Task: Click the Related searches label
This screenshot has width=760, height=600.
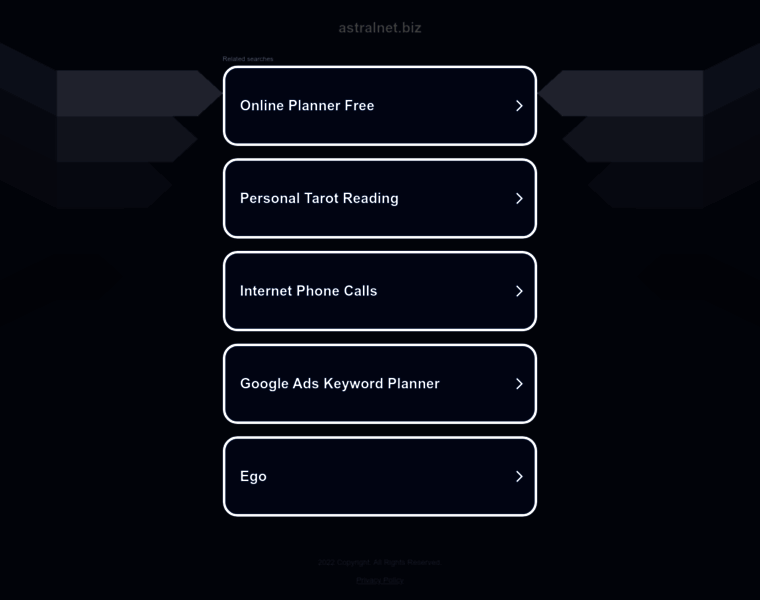Action: pos(248,59)
